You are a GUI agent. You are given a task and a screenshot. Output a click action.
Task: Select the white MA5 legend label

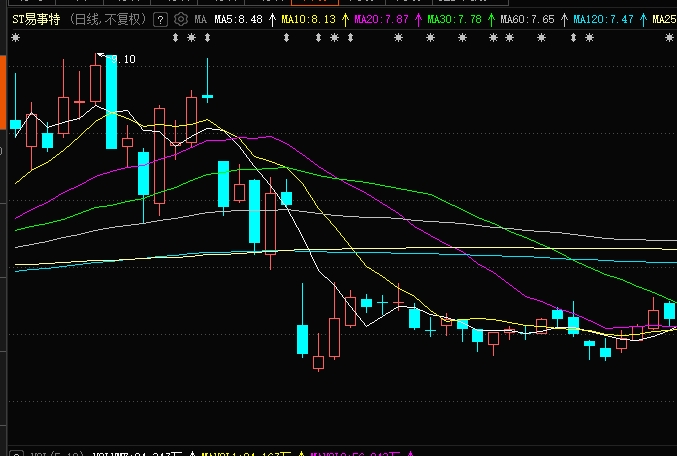[238, 19]
